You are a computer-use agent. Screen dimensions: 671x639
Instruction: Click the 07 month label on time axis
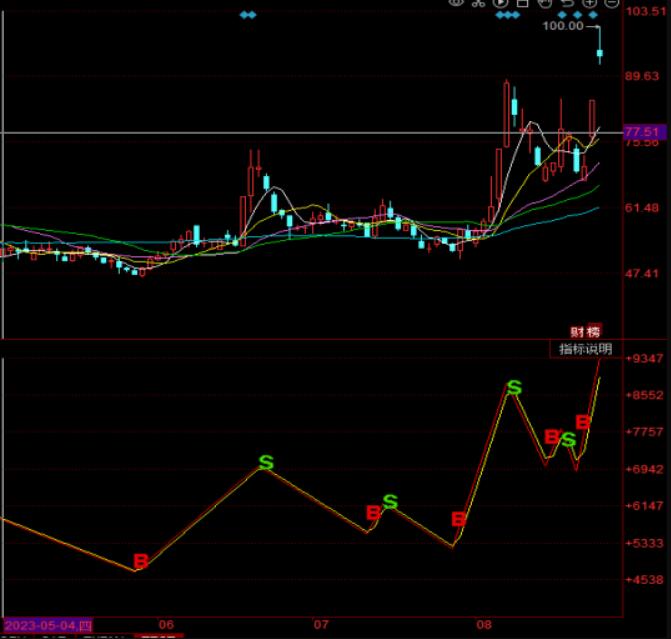click(320, 626)
